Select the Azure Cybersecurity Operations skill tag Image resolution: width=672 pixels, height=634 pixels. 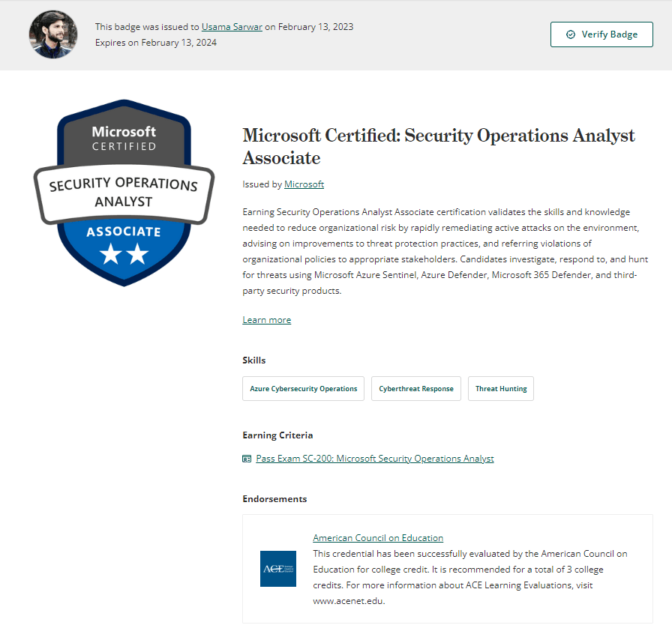[x=304, y=388]
